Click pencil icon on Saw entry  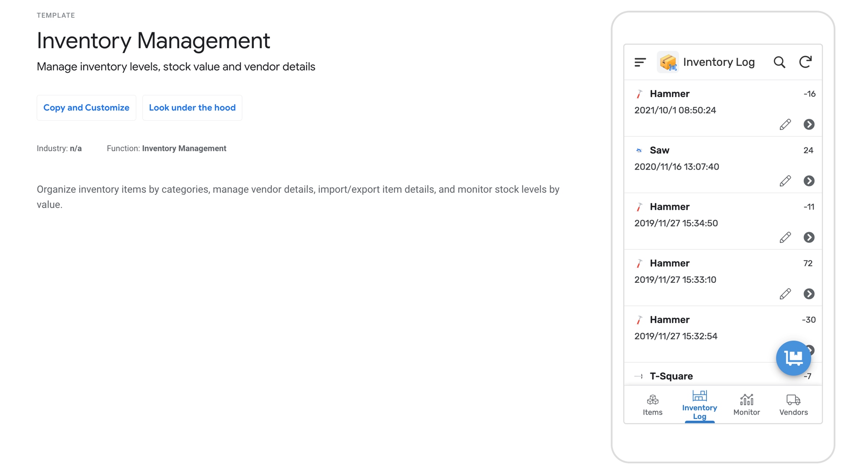pyautogui.click(x=785, y=181)
